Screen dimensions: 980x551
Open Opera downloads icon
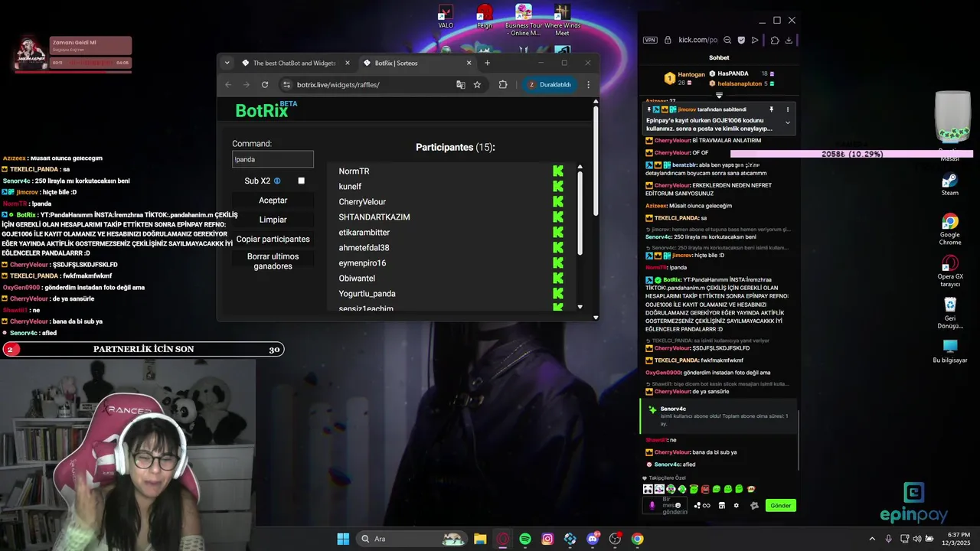pyautogui.click(x=789, y=40)
